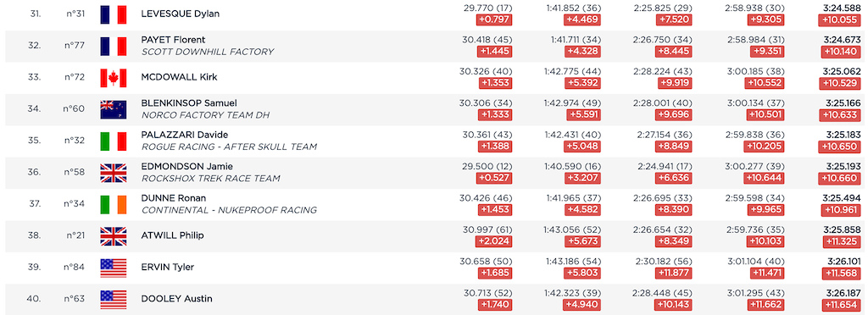Click the UK flag beside EDMONDSON Jamie
The height and width of the screenshot is (315, 868).
point(114,173)
